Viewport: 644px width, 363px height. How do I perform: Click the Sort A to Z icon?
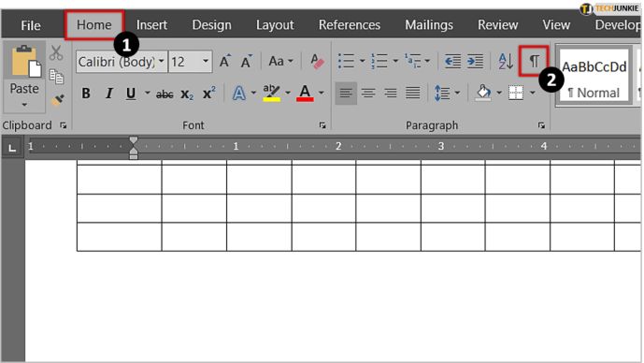click(x=506, y=62)
